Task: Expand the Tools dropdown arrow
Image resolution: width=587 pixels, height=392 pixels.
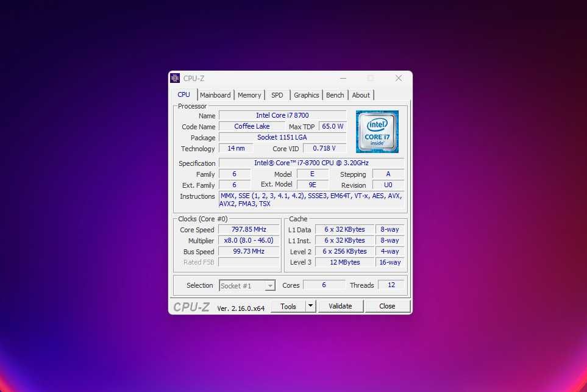Action: pyautogui.click(x=310, y=306)
